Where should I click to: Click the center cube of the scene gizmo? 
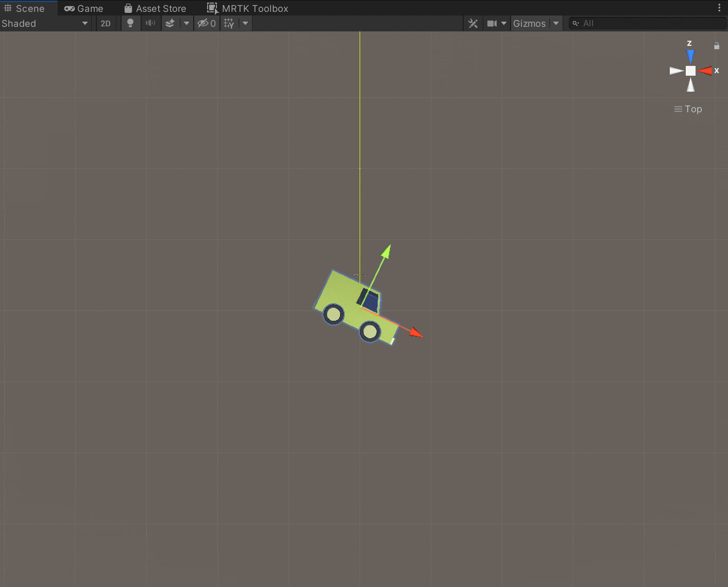coord(690,71)
